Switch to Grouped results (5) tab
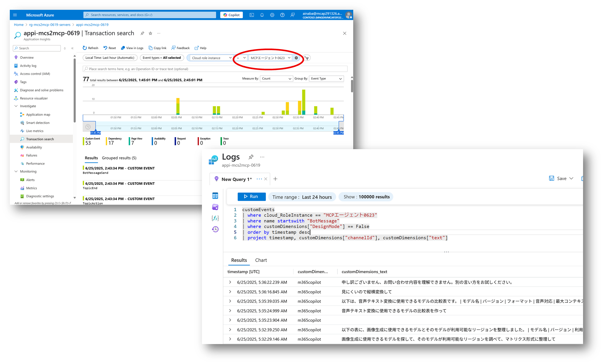Screen dimensions: 603x364 tap(119, 158)
